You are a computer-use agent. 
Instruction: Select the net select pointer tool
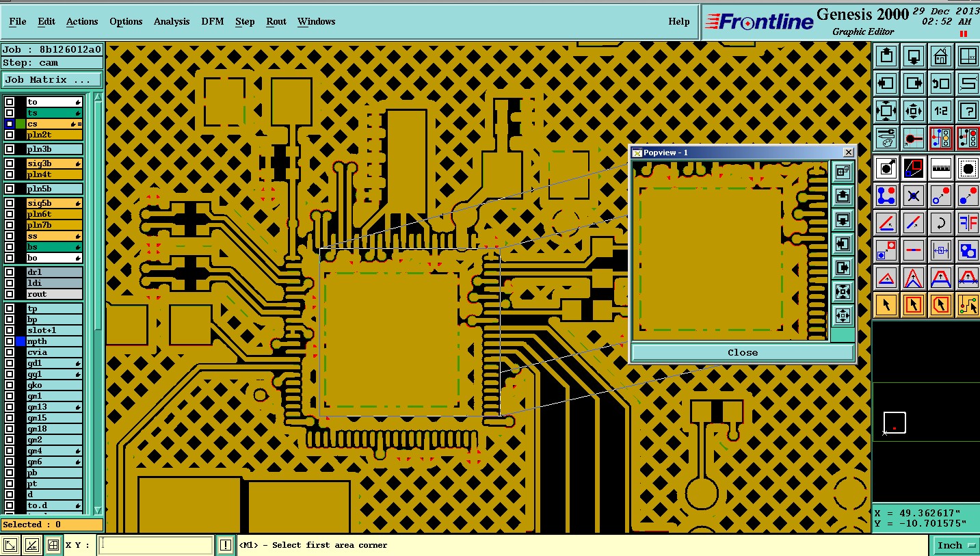click(x=968, y=305)
